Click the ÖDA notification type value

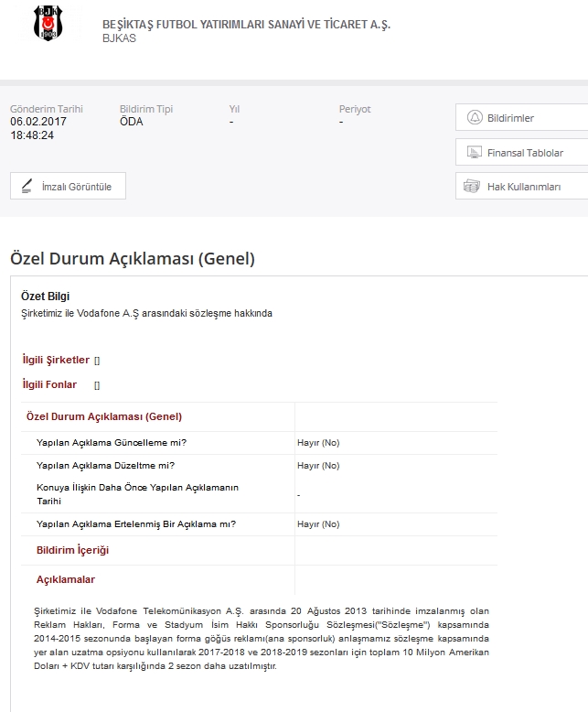(x=131, y=121)
